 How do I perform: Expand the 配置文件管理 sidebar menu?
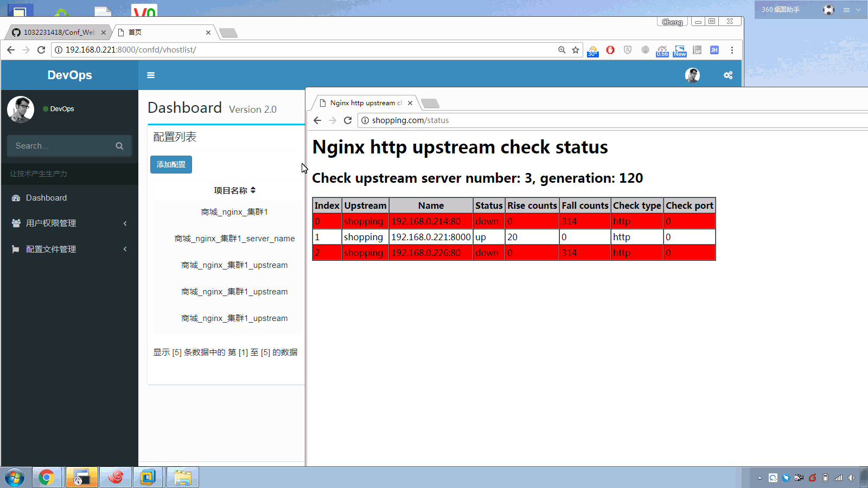69,249
